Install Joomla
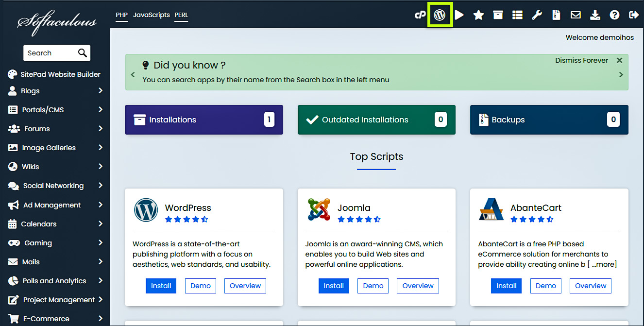 tap(334, 286)
